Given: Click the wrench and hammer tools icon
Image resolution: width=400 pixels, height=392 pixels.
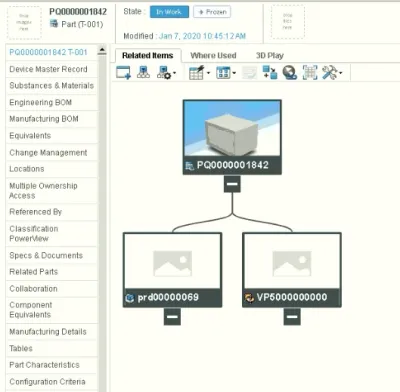Looking at the screenshot, I should click(332, 72).
